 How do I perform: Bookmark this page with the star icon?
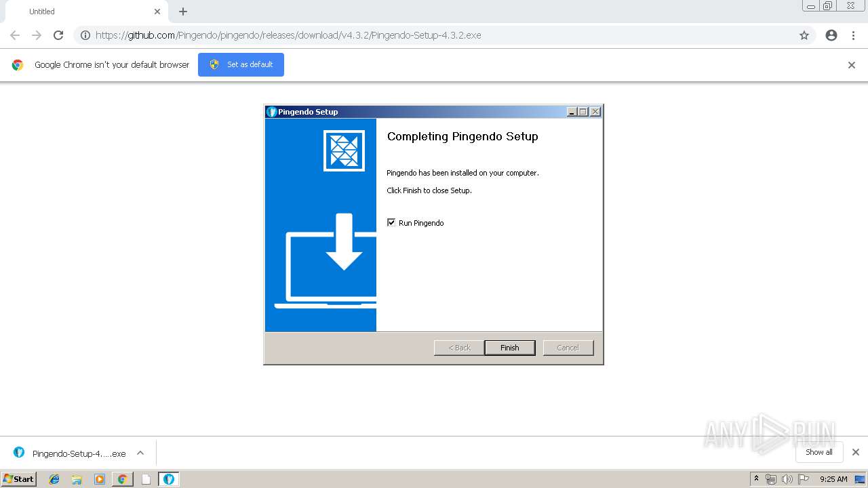804,35
